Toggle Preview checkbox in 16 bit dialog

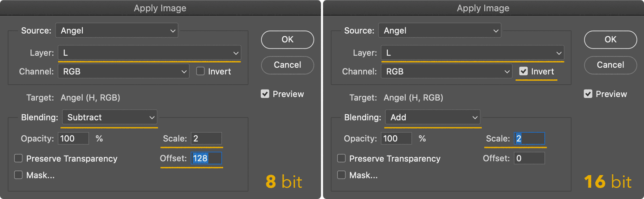tap(588, 94)
